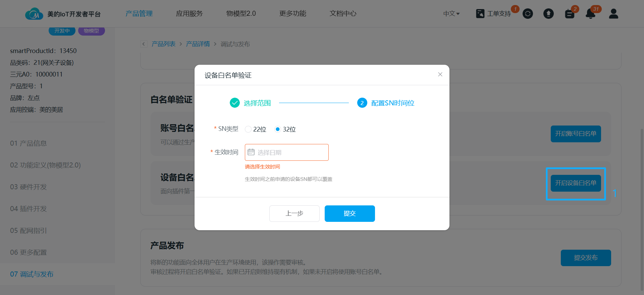
Task: Open the 选择日期 date picker field
Action: (x=287, y=152)
